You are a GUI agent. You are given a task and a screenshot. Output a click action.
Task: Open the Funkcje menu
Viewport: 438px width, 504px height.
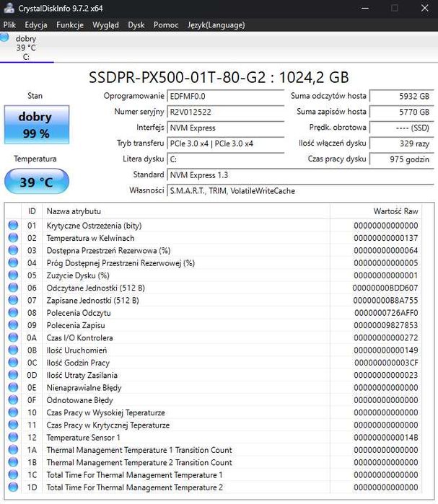(70, 25)
